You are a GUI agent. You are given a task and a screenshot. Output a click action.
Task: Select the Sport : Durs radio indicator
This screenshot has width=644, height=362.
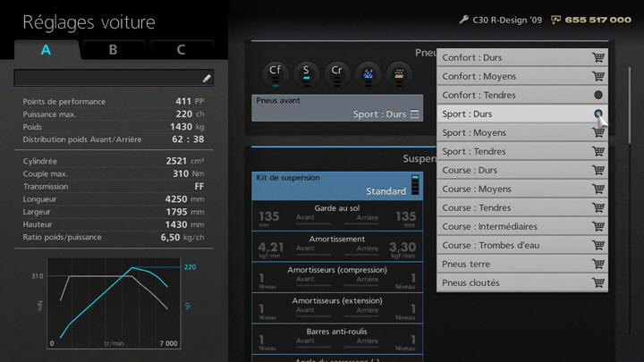pos(597,114)
